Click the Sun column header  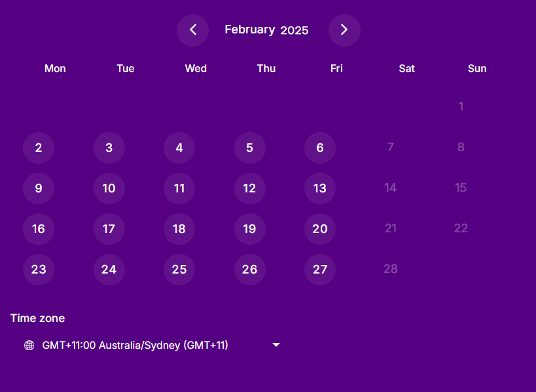[477, 68]
